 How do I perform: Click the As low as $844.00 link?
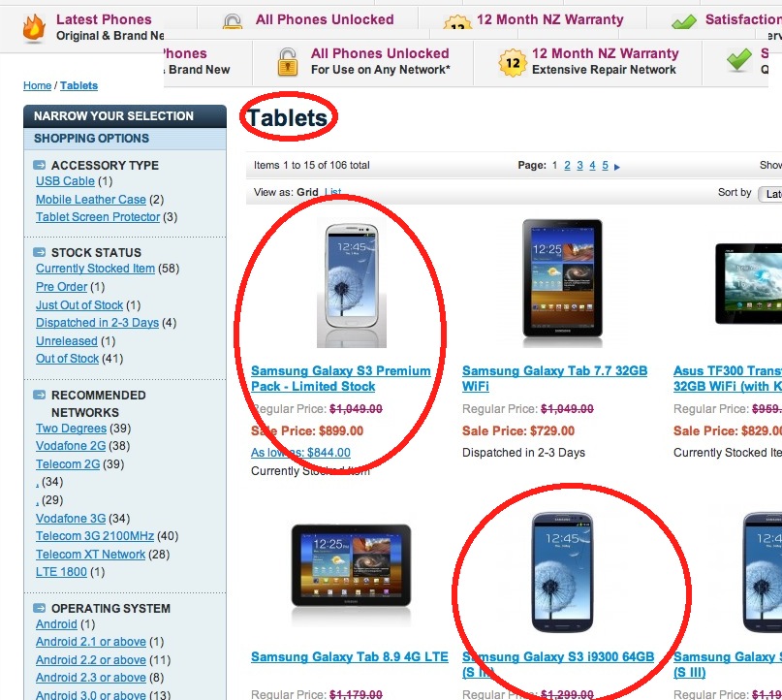(x=300, y=453)
